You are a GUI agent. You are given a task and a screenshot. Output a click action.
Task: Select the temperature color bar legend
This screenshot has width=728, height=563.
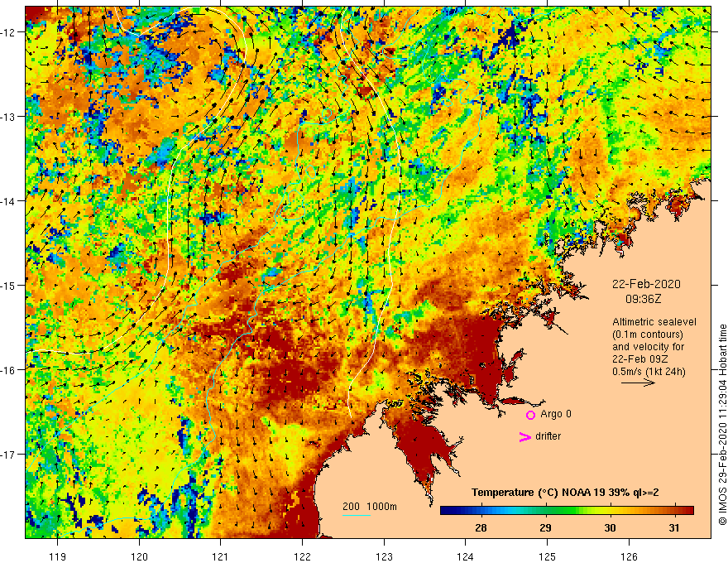567,510
